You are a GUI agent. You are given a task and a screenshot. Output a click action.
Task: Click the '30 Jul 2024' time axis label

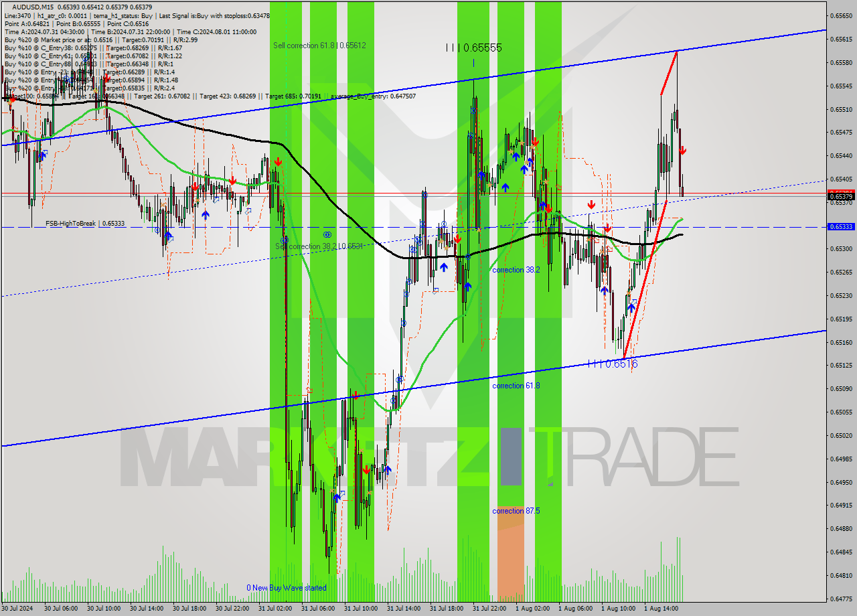pyautogui.click(x=17, y=609)
